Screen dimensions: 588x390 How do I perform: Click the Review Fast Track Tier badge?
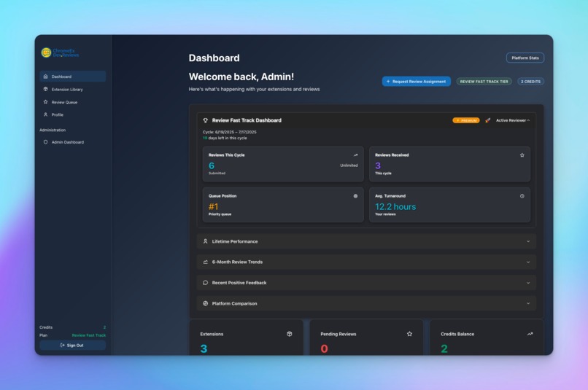click(484, 82)
